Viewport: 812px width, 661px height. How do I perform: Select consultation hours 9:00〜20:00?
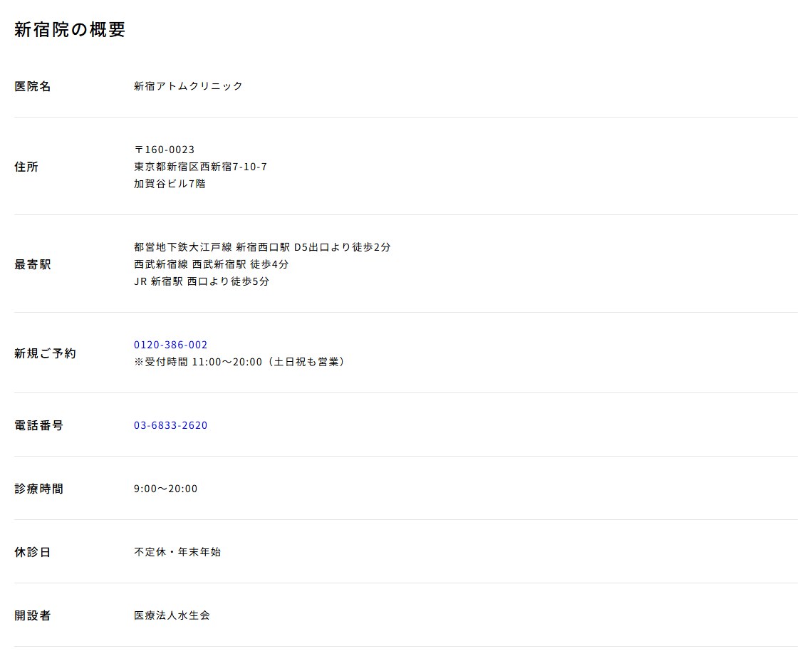click(x=166, y=489)
